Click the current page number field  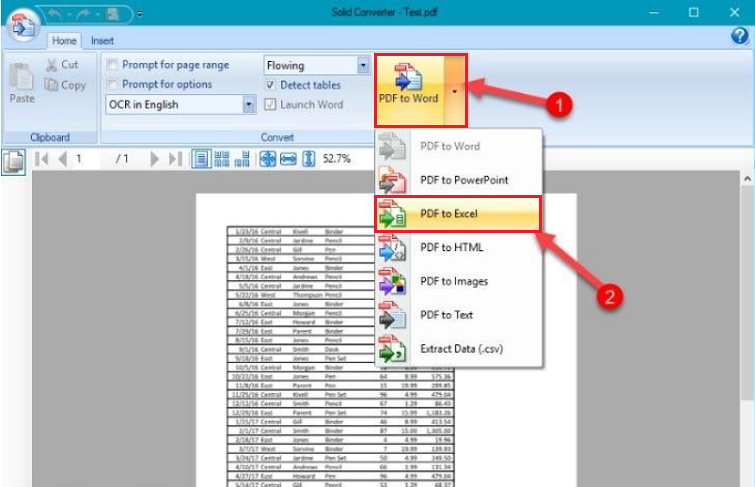(x=86, y=158)
